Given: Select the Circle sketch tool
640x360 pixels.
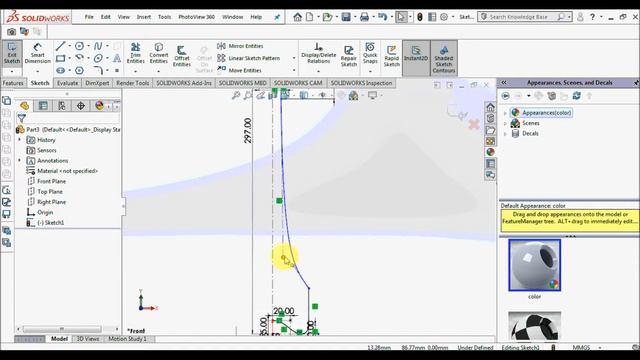Looking at the screenshot, I should (80, 46).
